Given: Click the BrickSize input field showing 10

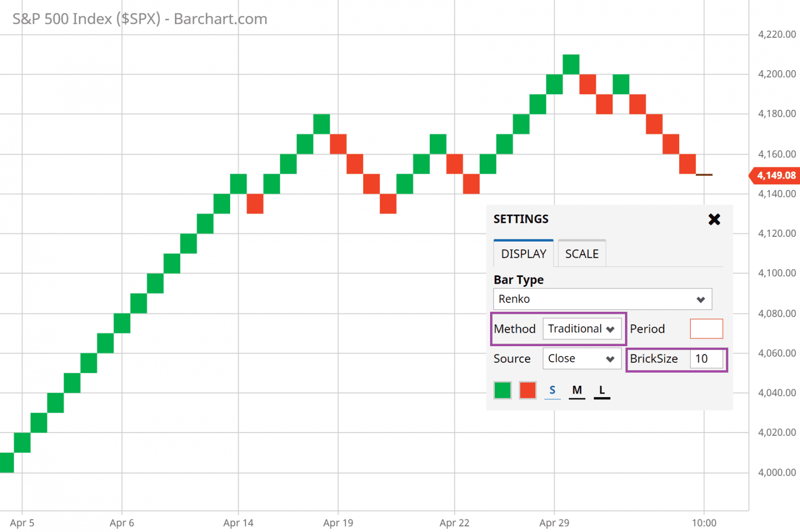Looking at the screenshot, I should click(x=706, y=359).
